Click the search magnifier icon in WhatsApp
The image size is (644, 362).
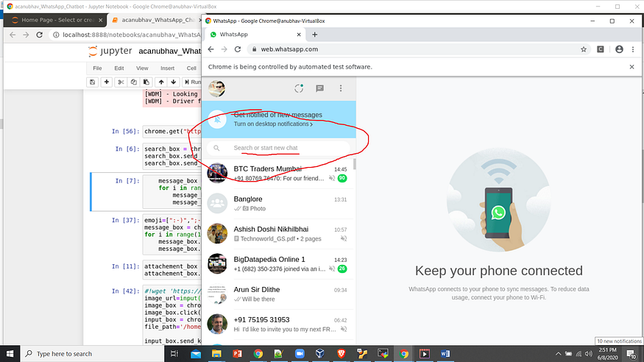click(216, 148)
